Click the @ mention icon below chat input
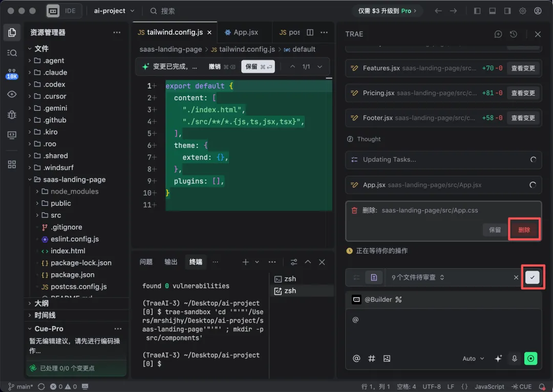Screen dimensions: 553x392 coord(356,359)
